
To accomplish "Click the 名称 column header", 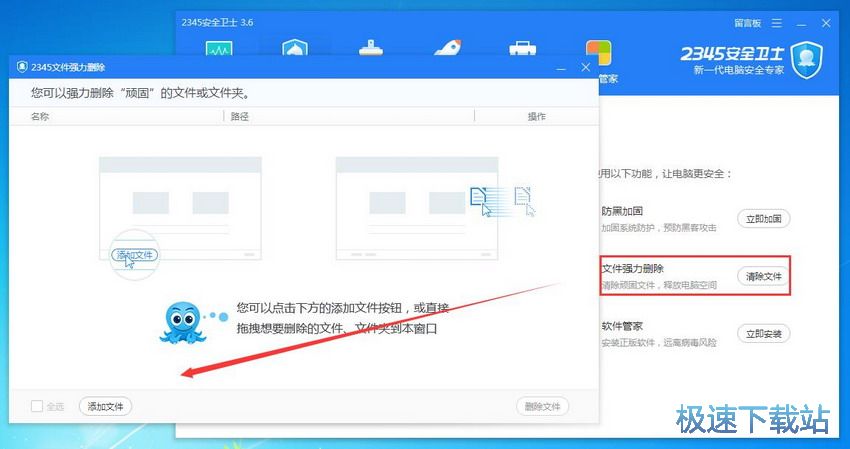I will (x=40, y=117).
